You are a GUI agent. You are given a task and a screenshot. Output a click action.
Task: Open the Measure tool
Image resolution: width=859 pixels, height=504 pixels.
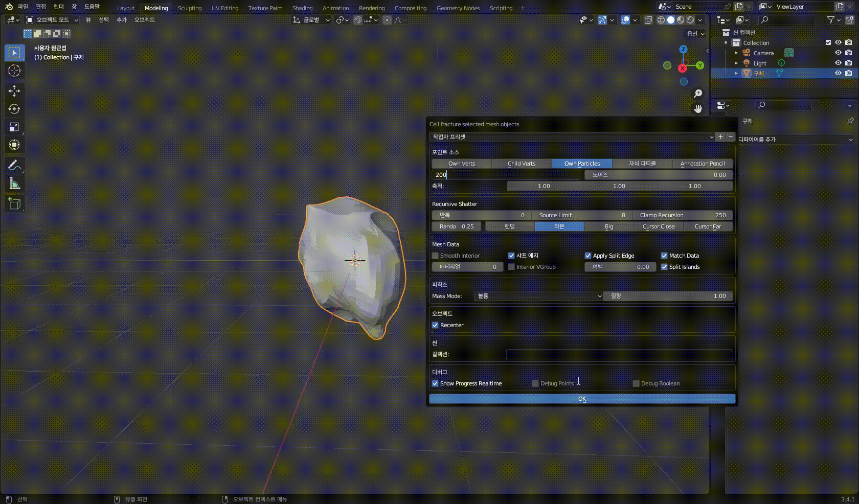(x=14, y=183)
